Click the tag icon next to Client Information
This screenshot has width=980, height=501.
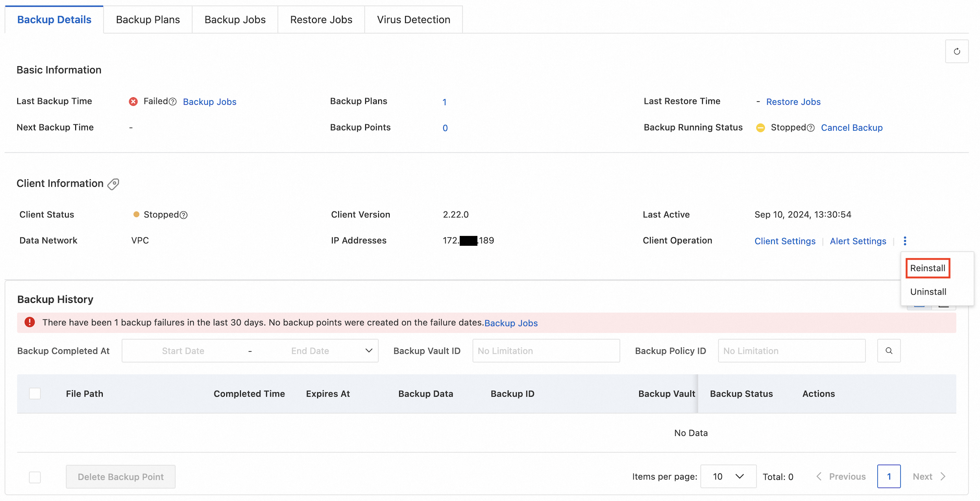pyautogui.click(x=113, y=184)
